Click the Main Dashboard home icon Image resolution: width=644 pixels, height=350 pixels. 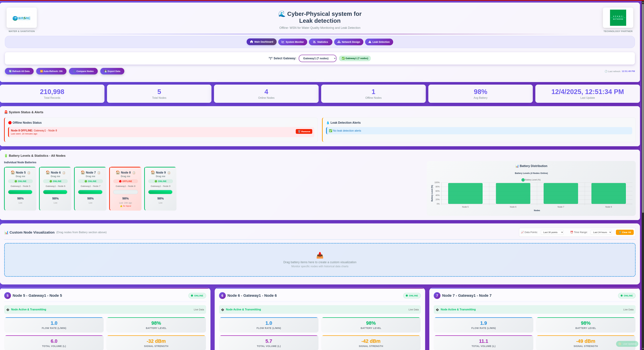(x=252, y=42)
